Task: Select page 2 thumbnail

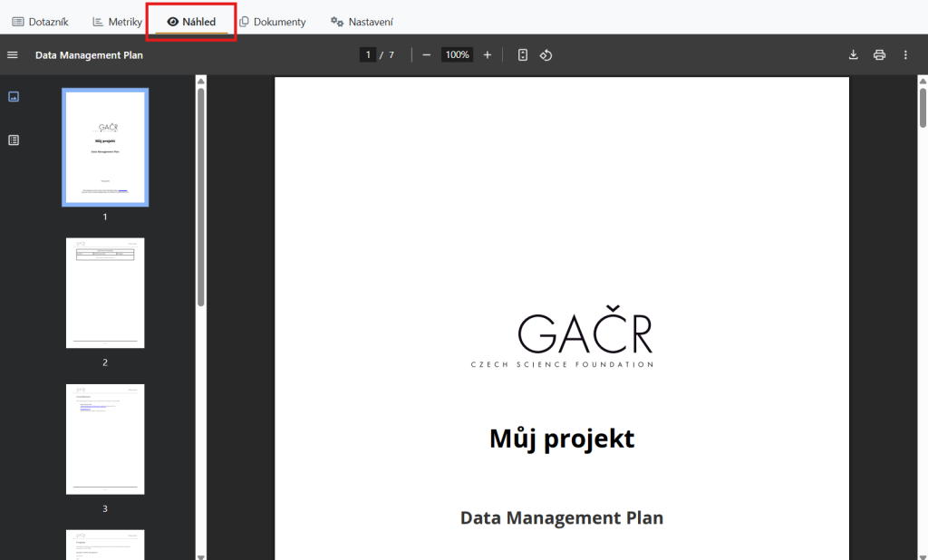Action: pos(105,293)
